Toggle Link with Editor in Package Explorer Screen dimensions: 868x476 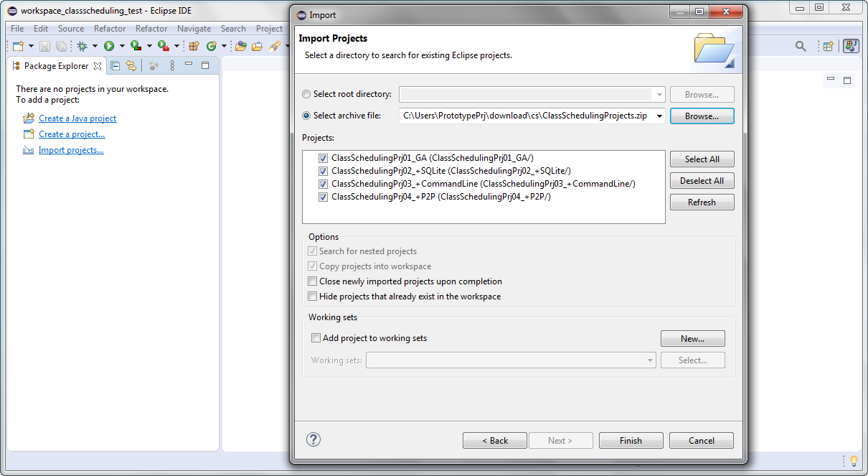(131, 65)
